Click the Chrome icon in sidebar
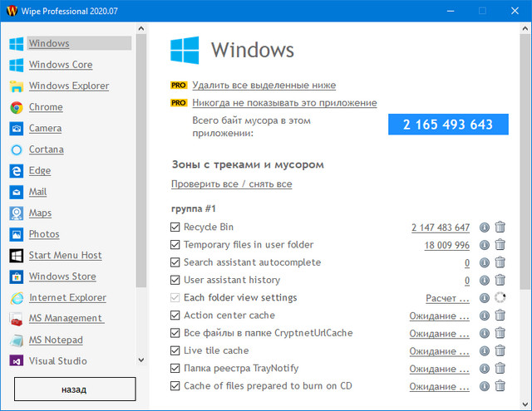 16,107
